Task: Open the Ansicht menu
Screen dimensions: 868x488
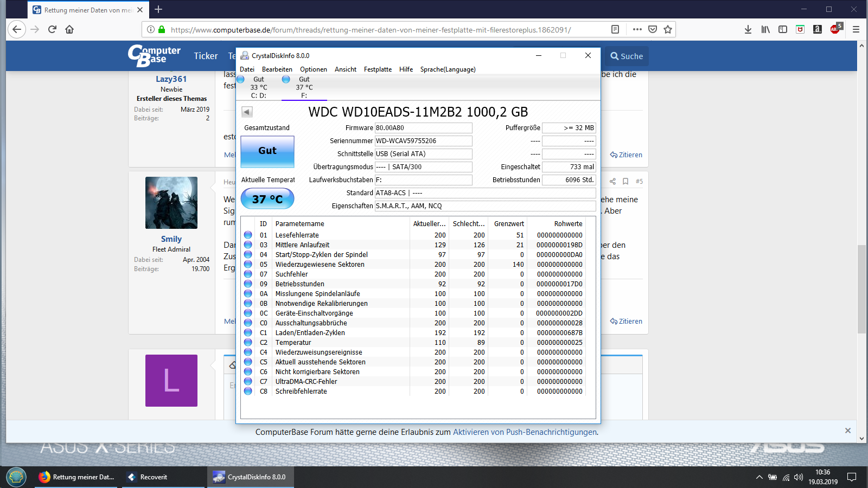Action: tap(346, 69)
